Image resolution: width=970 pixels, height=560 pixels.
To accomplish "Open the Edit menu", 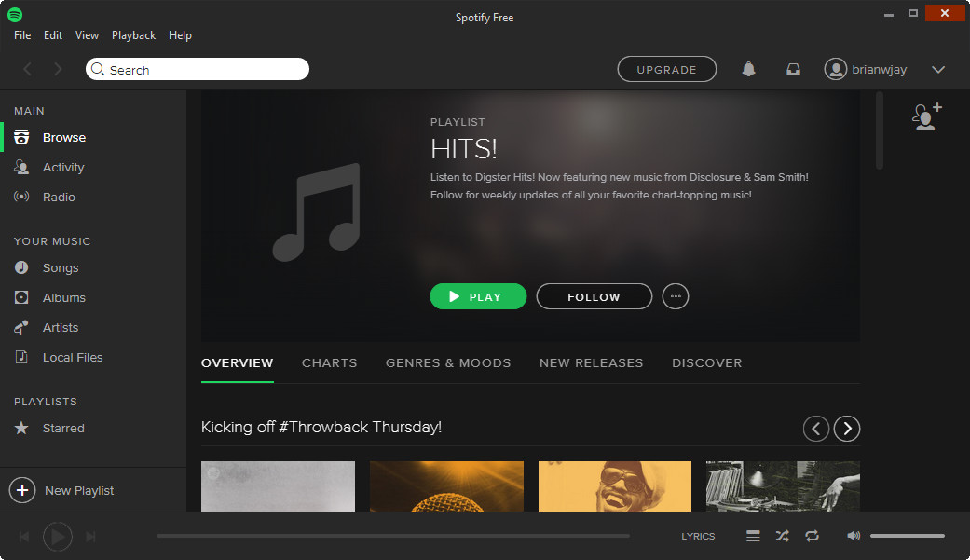I will (x=52, y=35).
